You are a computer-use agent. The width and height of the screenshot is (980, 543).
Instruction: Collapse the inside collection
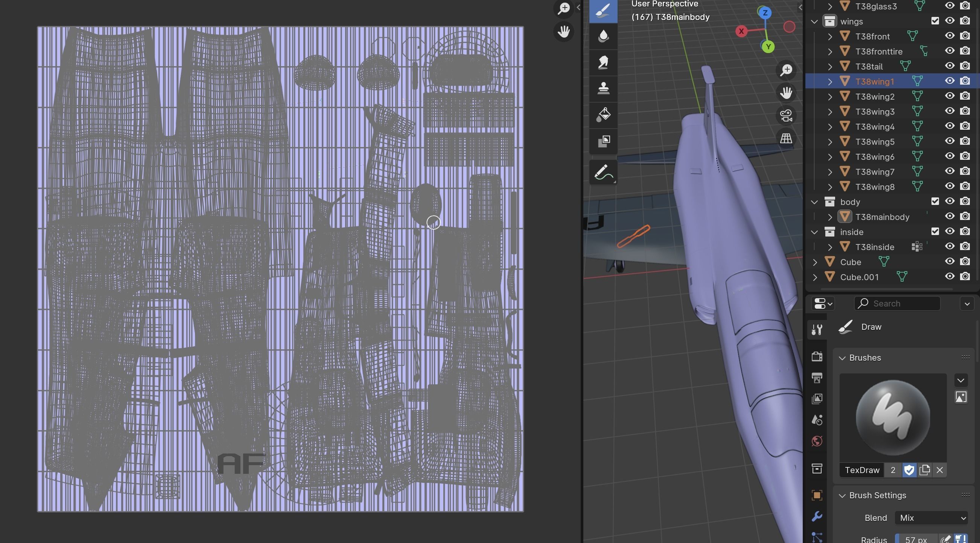pyautogui.click(x=814, y=232)
